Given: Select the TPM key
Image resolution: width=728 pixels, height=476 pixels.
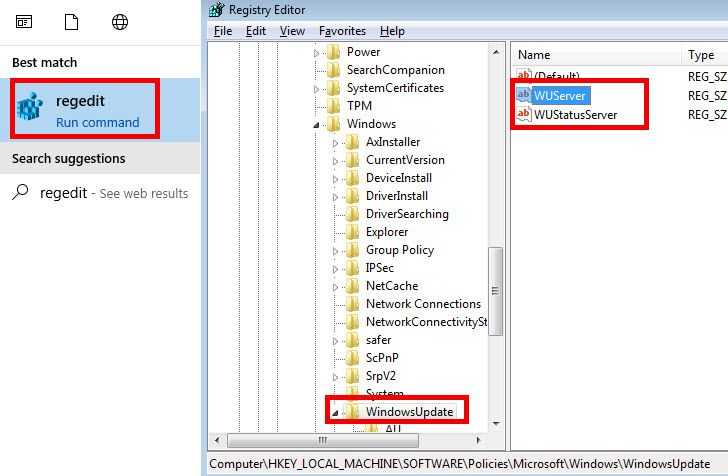Looking at the screenshot, I should pyautogui.click(x=359, y=106).
